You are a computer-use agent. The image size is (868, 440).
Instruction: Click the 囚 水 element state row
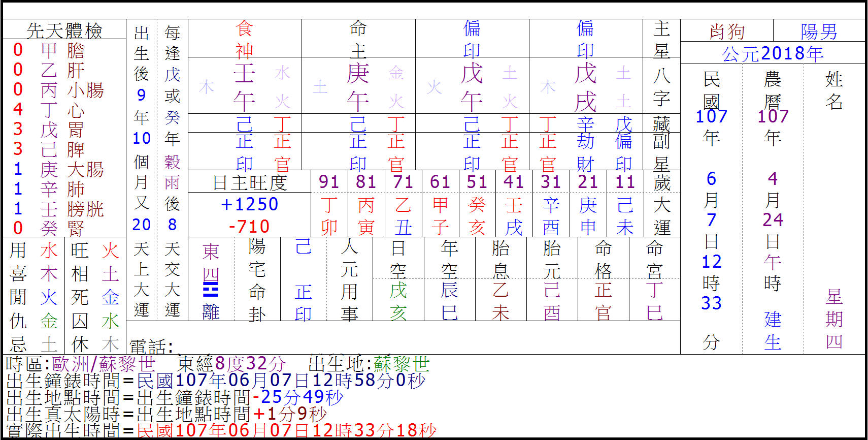click(95, 321)
